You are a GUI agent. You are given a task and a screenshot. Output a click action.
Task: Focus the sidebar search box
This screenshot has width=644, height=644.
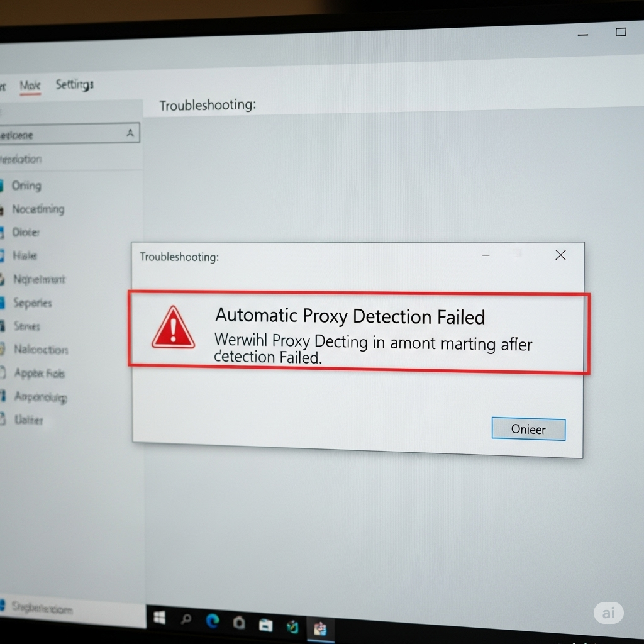[69, 134]
